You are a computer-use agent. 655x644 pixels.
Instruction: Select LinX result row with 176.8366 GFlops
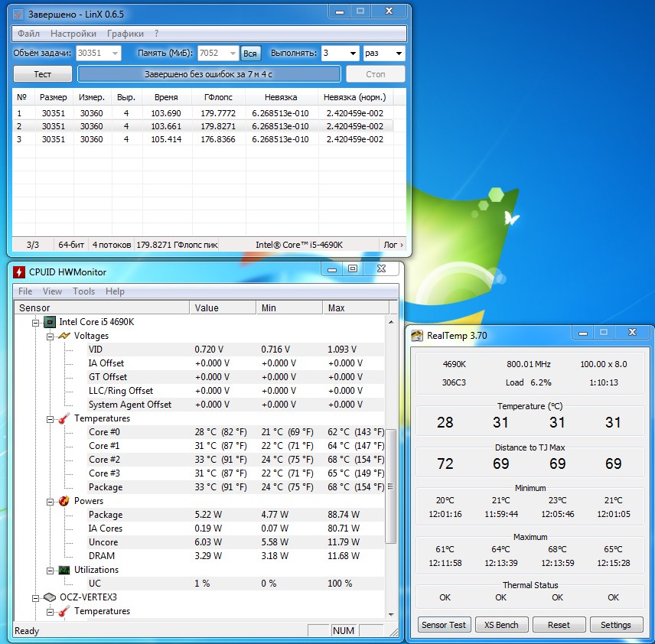pyautogui.click(x=203, y=139)
